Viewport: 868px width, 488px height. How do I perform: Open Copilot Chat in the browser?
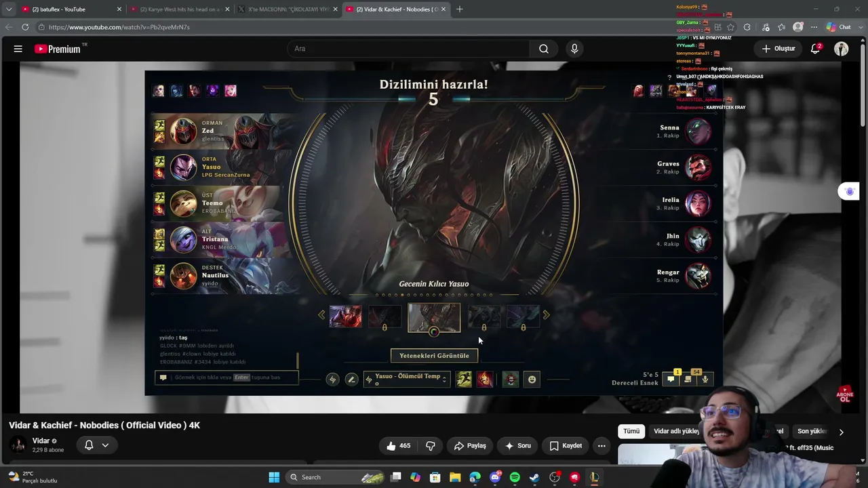tap(839, 27)
